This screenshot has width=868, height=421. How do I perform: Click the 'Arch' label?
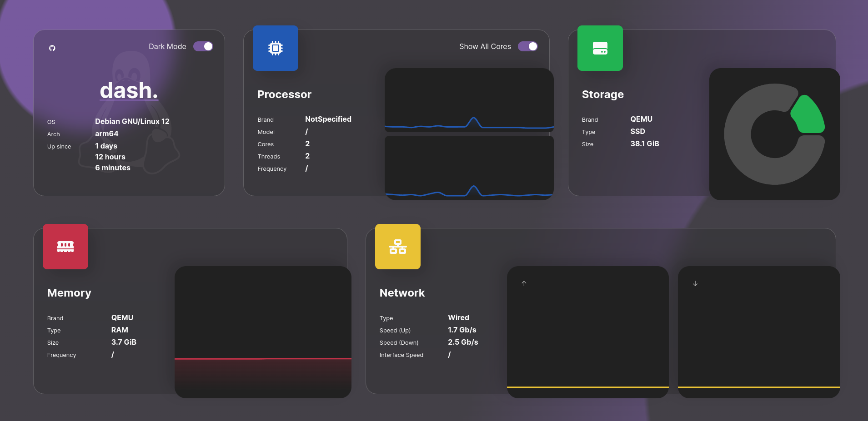(x=54, y=134)
